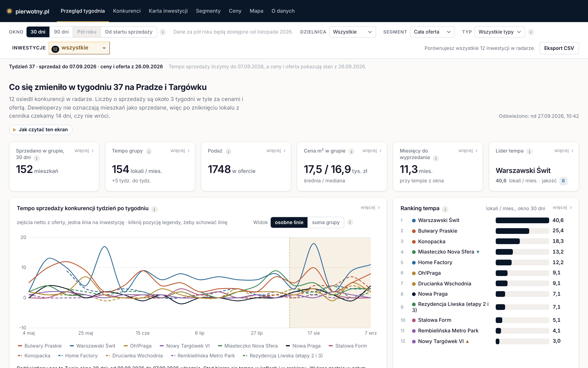Click the Eksport CSV button

click(x=559, y=48)
